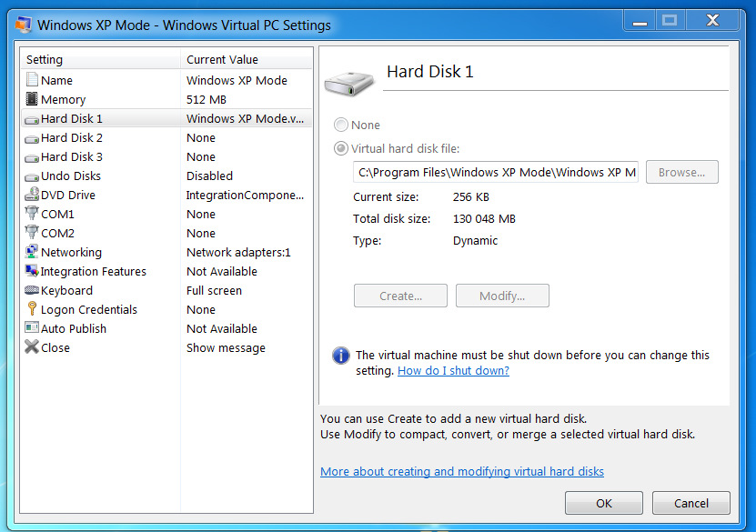Viewport: 756px width, 532px height.
Task: Open More about creating virtual hard disks link
Action: point(462,471)
